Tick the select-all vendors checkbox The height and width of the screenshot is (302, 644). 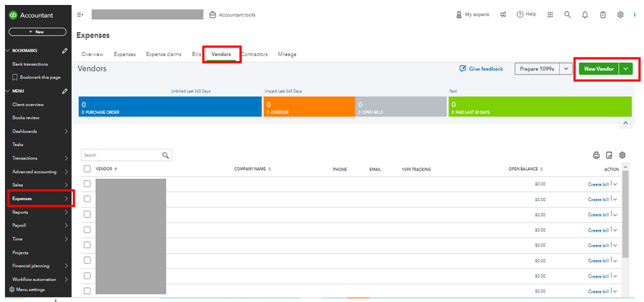(x=87, y=169)
